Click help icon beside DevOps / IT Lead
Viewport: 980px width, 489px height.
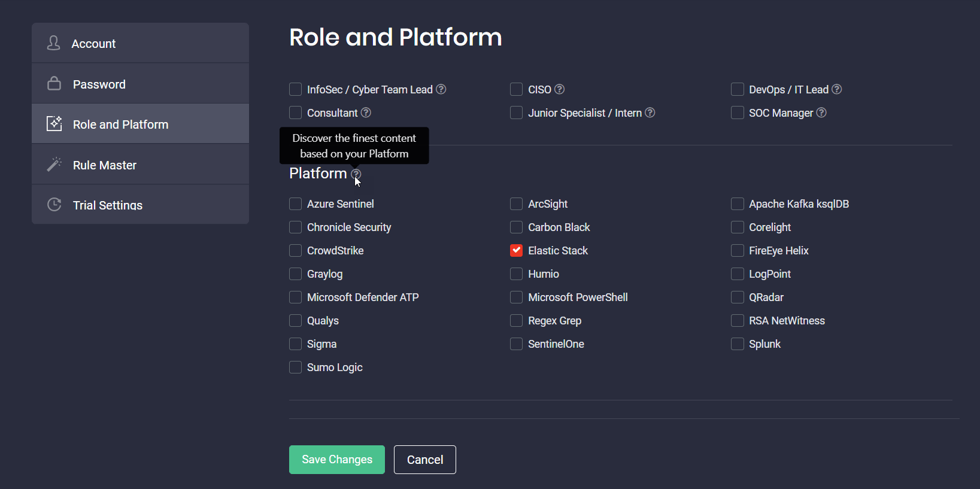[837, 89]
